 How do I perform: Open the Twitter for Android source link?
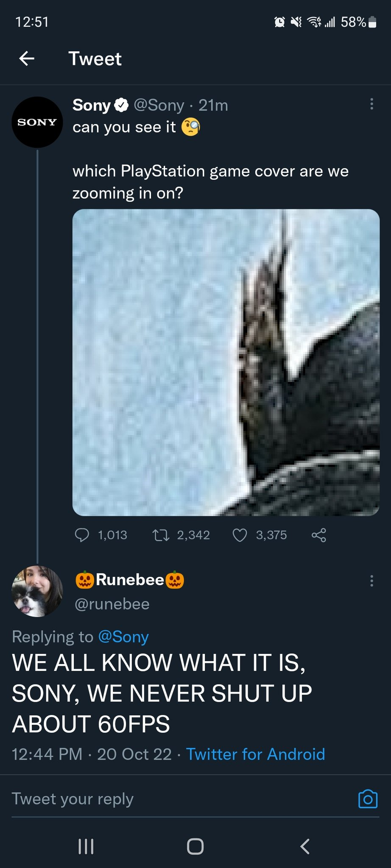[x=255, y=754]
